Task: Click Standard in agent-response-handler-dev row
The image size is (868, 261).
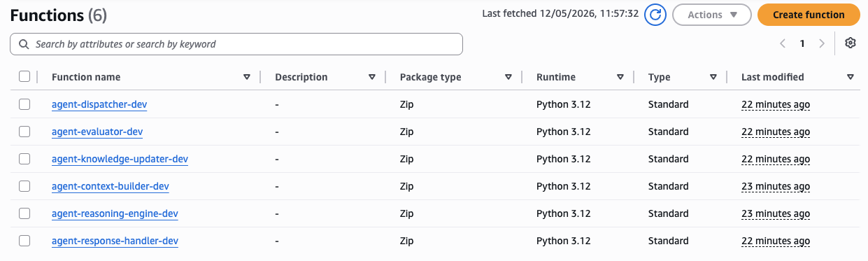Action: (x=669, y=241)
